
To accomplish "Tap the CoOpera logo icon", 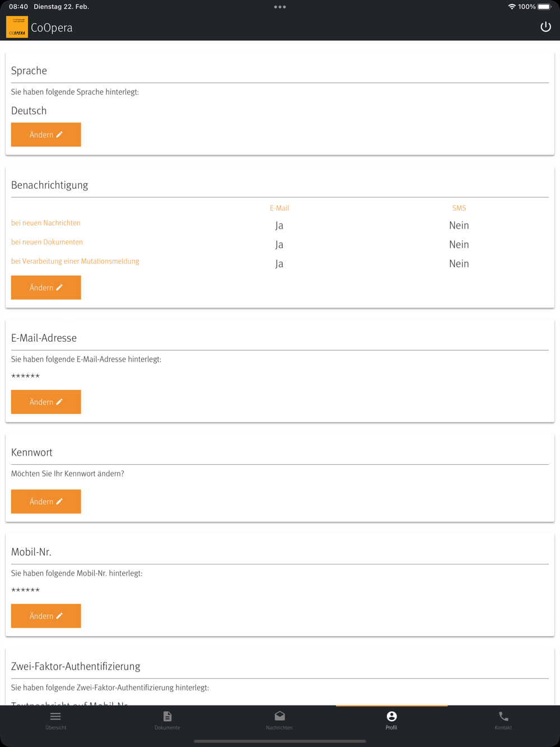I will click(17, 27).
